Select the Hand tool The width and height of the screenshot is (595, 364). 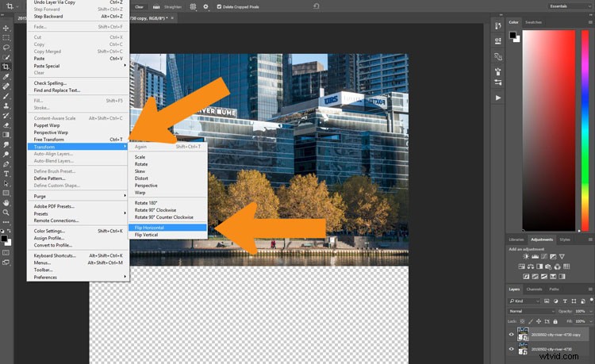coord(6,203)
